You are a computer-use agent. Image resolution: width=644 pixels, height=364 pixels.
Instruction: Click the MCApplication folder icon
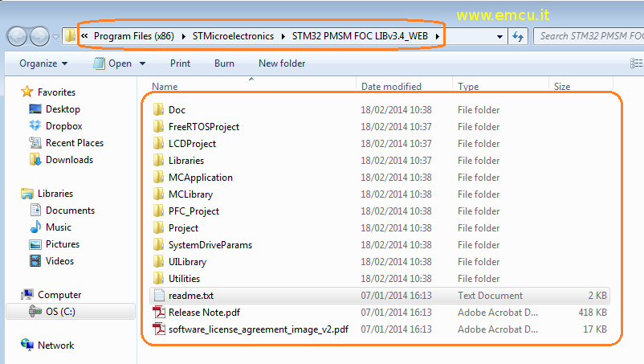[x=158, y=177]
